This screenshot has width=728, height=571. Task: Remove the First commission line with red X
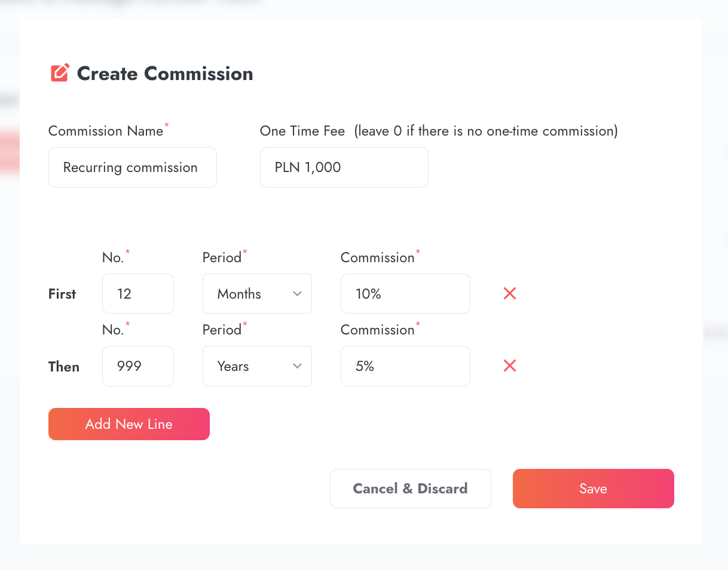click(510, 293)
